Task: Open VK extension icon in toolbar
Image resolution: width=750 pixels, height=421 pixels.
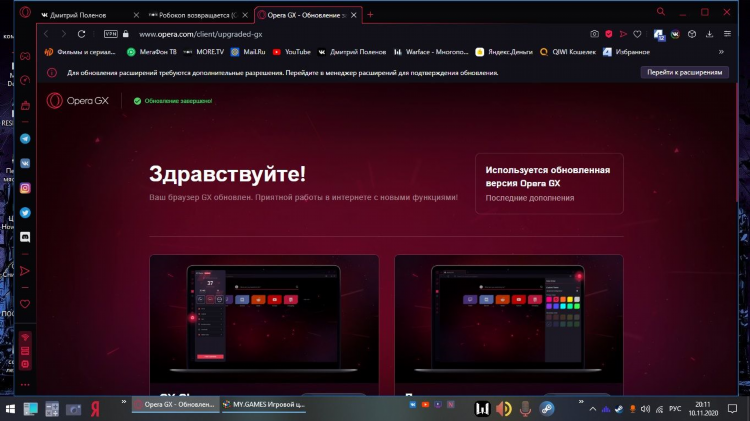Action: click(675, 34)
